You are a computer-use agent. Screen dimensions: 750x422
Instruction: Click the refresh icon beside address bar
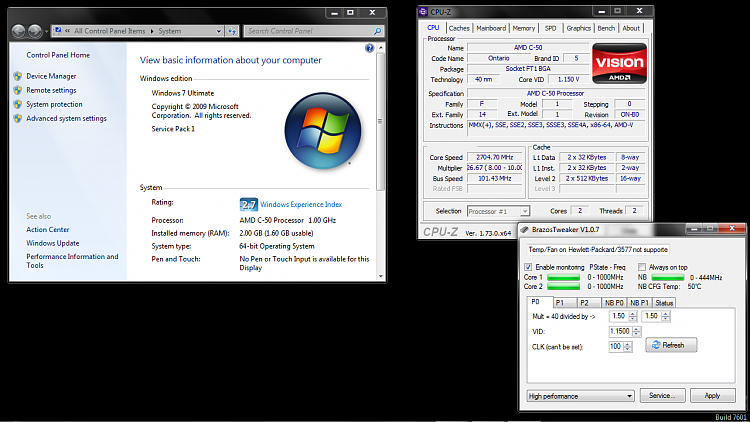(x=232, y=31)
